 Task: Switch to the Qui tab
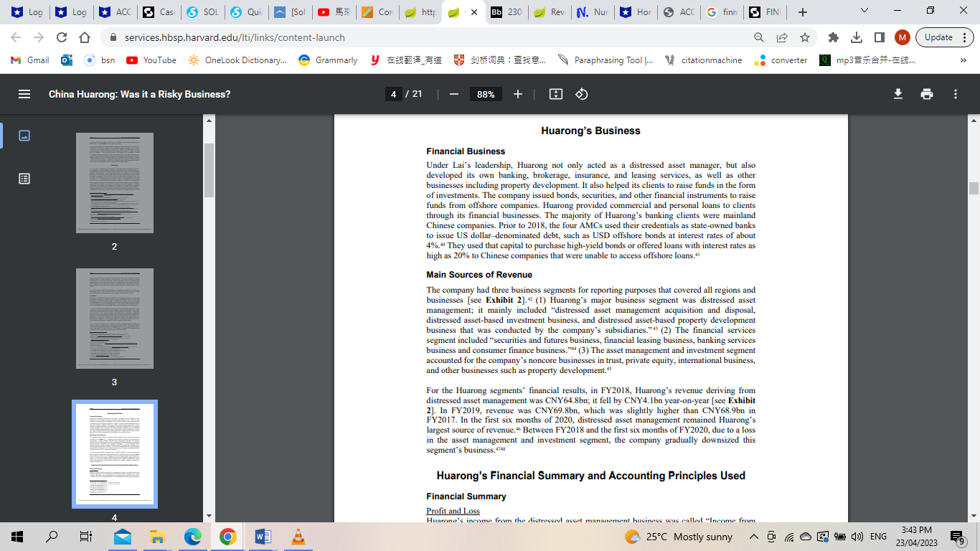coord(246,12)
